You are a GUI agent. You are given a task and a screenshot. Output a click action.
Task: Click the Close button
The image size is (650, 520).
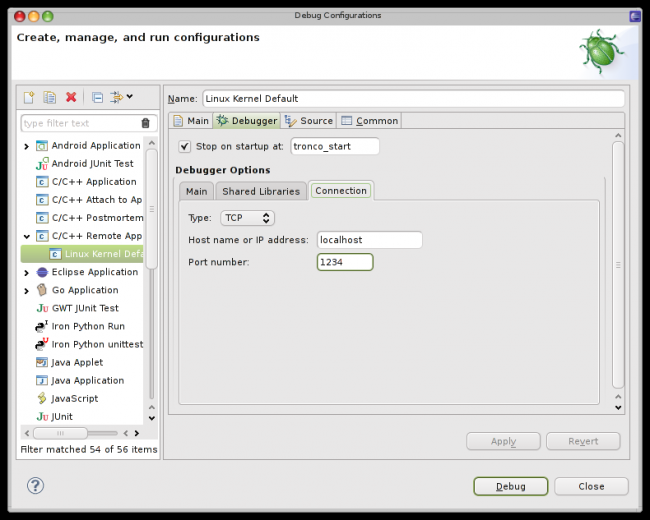591,486
